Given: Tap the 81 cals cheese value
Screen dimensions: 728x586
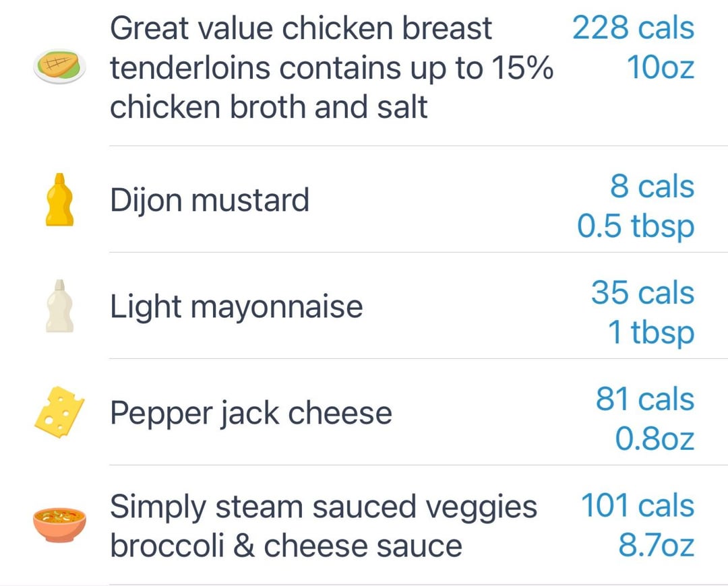Looking at the screenshot, I should tap(645, 399).
